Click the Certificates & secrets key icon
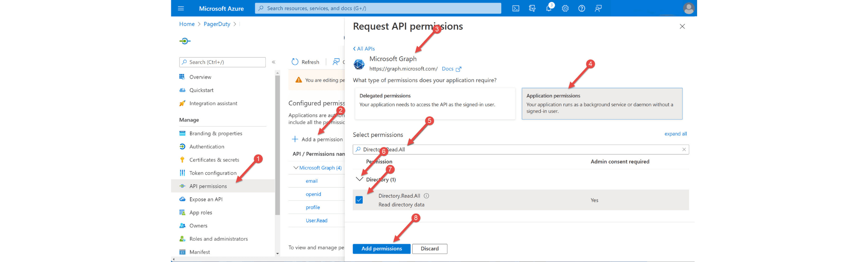The height and width of the screenshot is (262, 868). (182, 160)
